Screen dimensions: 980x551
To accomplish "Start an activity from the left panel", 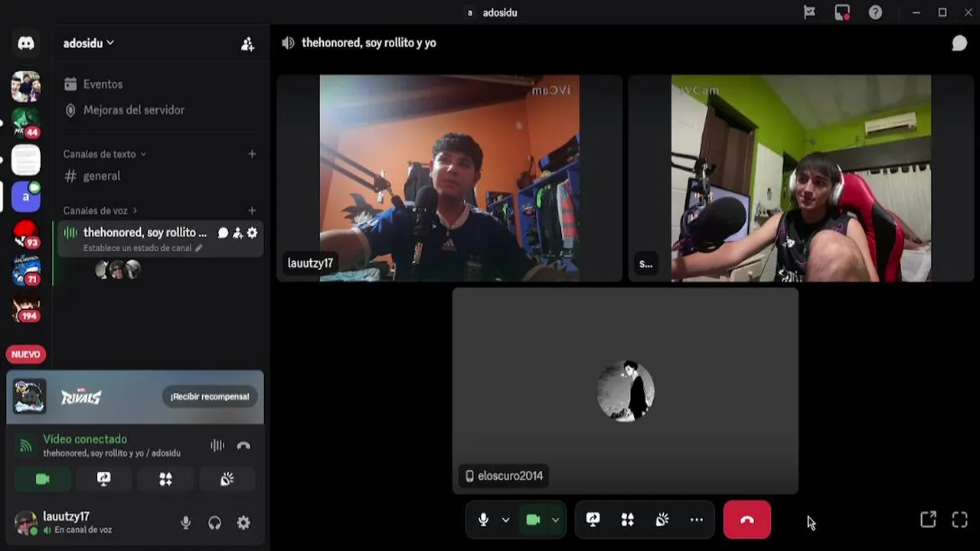I will [x=165, y=479].
